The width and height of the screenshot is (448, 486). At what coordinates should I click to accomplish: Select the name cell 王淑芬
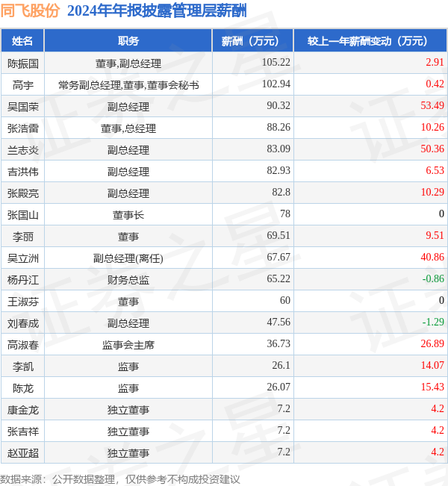(x=23, y=302)
